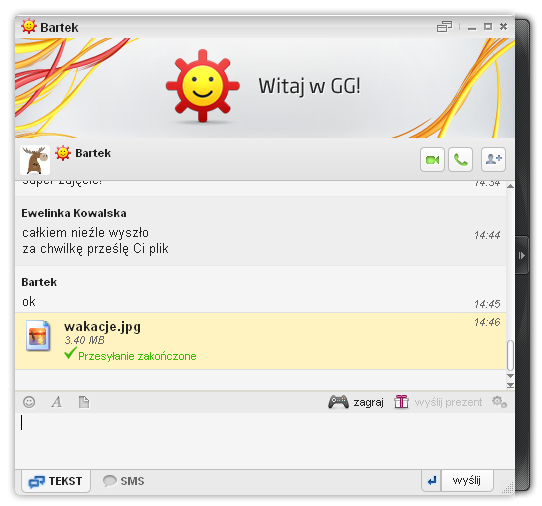
Task: Click the "ok" message from Bartek
Action: pos(29,302)
